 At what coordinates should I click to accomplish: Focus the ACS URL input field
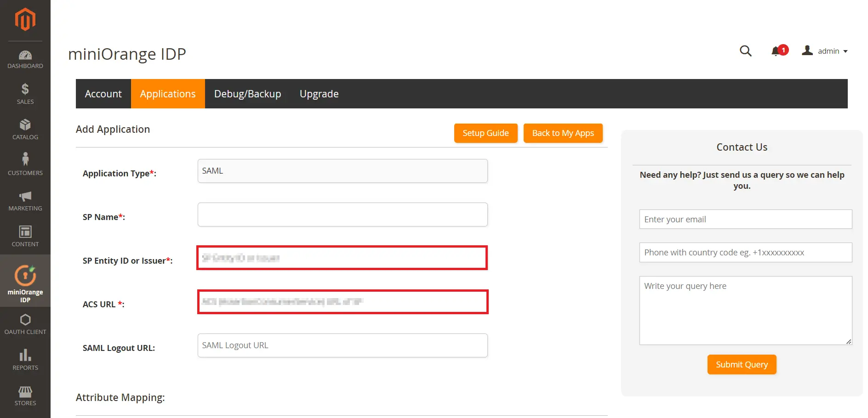click(343, 302)
